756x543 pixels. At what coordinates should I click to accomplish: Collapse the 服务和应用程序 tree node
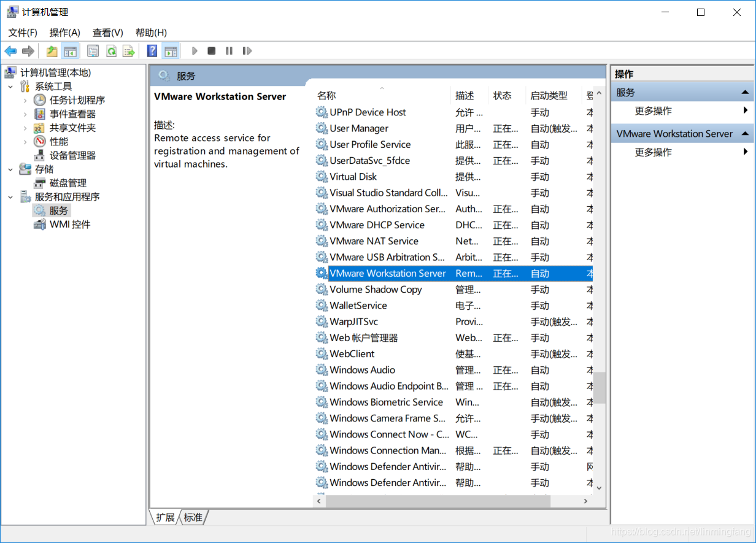pos(10,197)
